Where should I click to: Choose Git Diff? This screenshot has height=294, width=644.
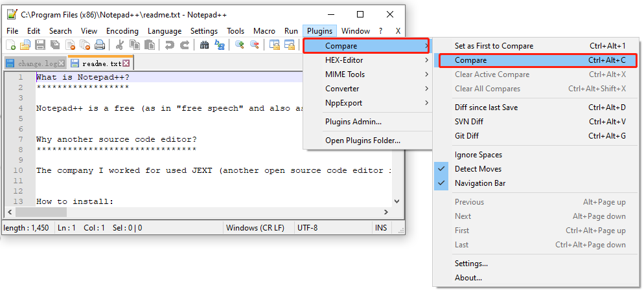coord(536,136)
